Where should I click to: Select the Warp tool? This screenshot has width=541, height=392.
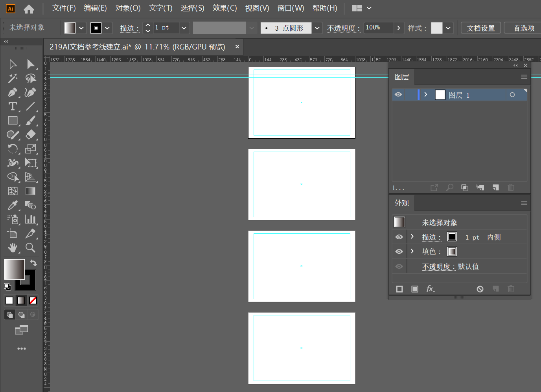pyautogui.click(x=13, y=163)
